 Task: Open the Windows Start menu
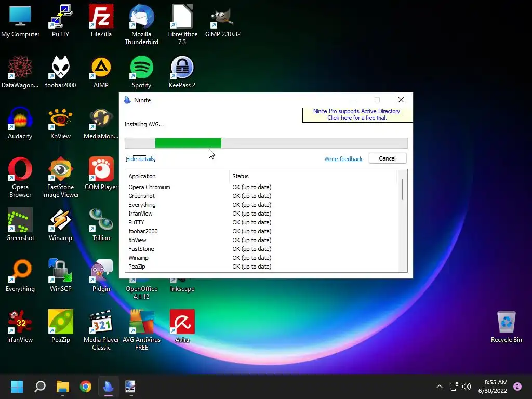[x=17, y=387]
